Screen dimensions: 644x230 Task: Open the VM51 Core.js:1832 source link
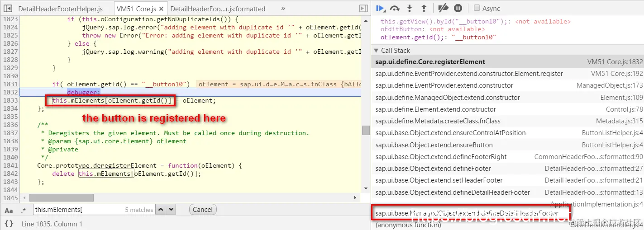coord(615,62)
